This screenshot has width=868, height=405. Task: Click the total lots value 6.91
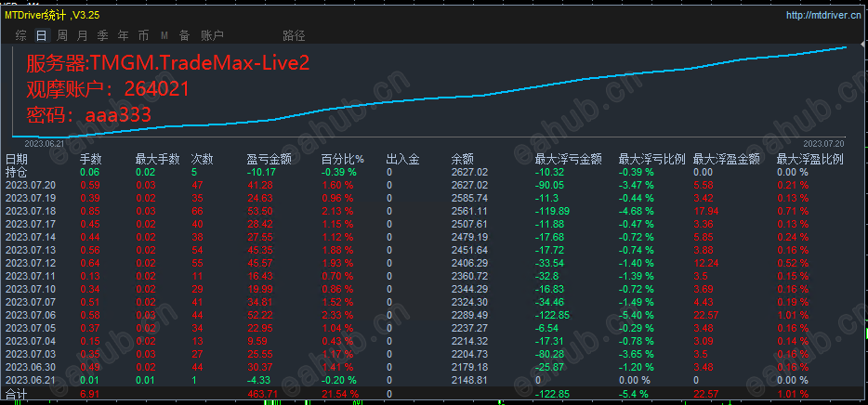[x=90, y=395]
